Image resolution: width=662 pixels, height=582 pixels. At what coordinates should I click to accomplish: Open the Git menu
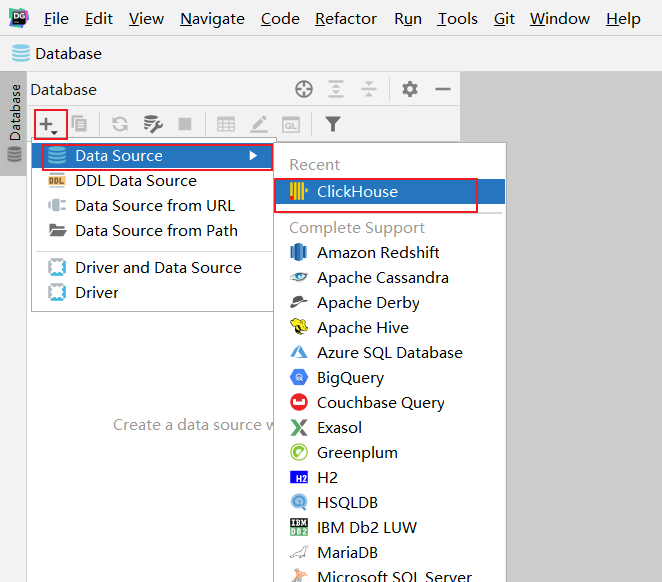(x=504, y=19)
